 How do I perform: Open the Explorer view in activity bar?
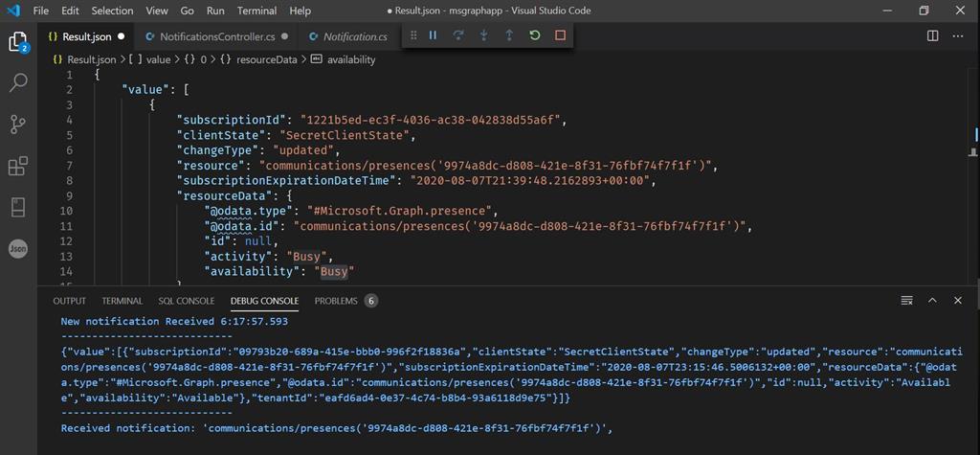pos(18,42)
